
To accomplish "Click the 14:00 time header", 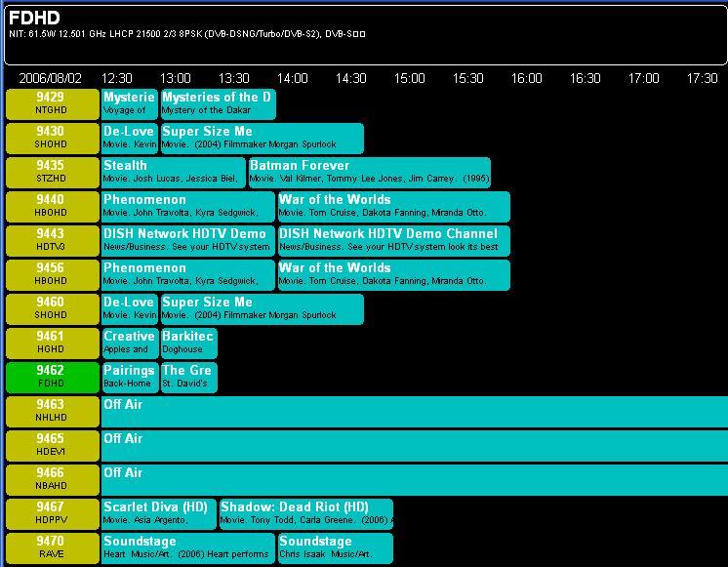I will tap(293, 78).
